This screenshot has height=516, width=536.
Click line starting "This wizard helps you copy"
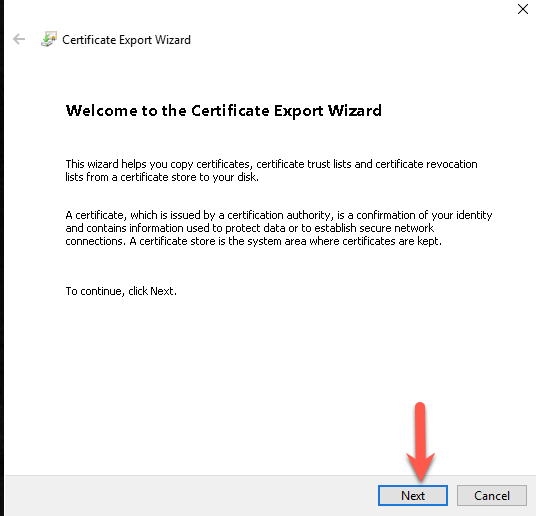point(271,164)
